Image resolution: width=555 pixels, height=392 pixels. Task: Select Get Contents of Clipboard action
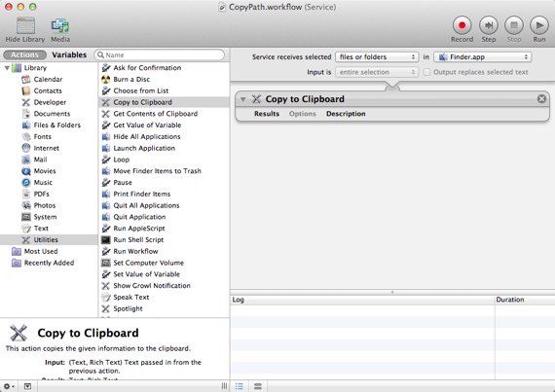tap(156, 114)
